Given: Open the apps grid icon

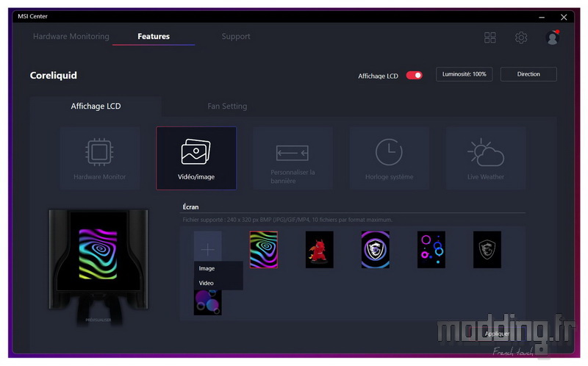Looking at the screenshot, I should click(490, 37).
